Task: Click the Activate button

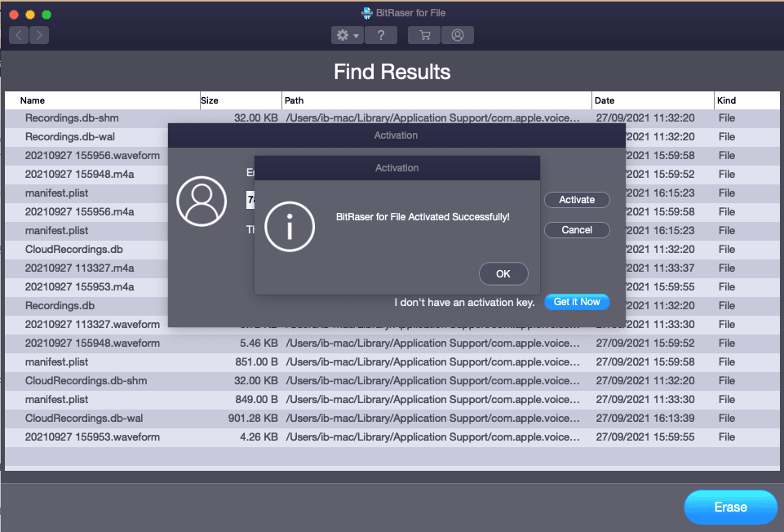Action: (x=577, y=199)
